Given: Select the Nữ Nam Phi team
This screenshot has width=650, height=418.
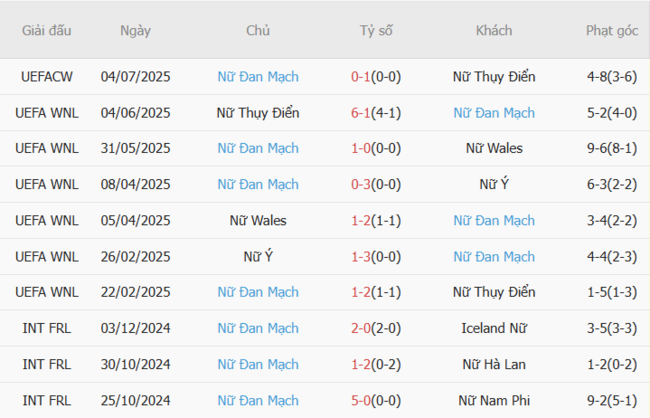Looking at the screenshot, I should 493,400.
